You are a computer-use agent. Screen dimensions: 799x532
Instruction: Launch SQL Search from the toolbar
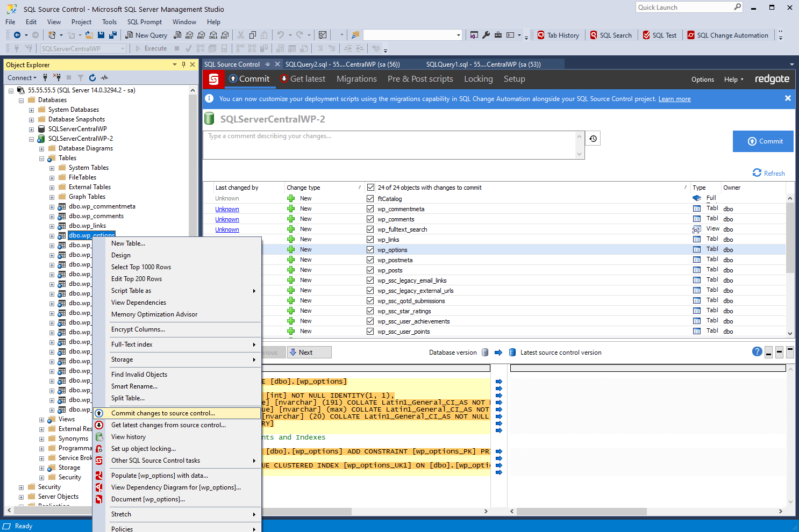611,35
